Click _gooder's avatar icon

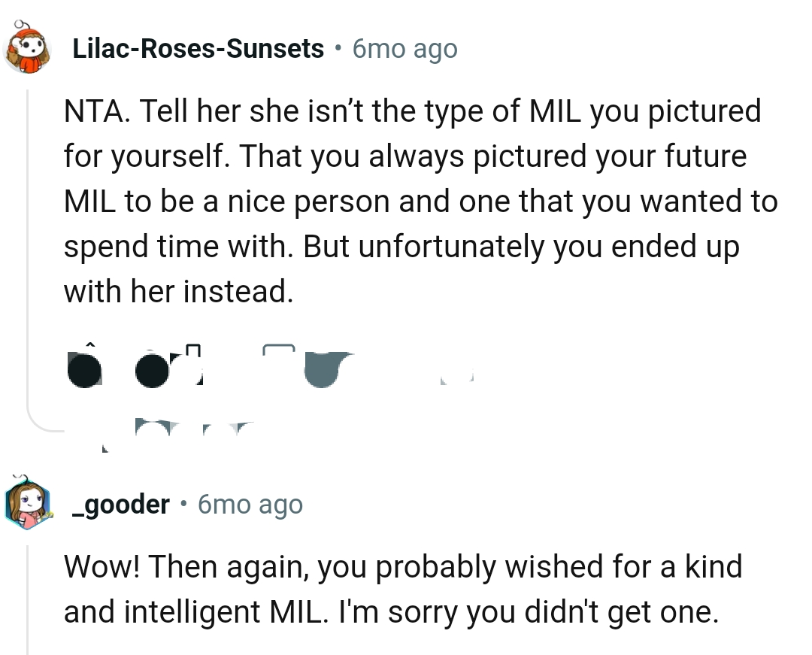click(28, 504)
